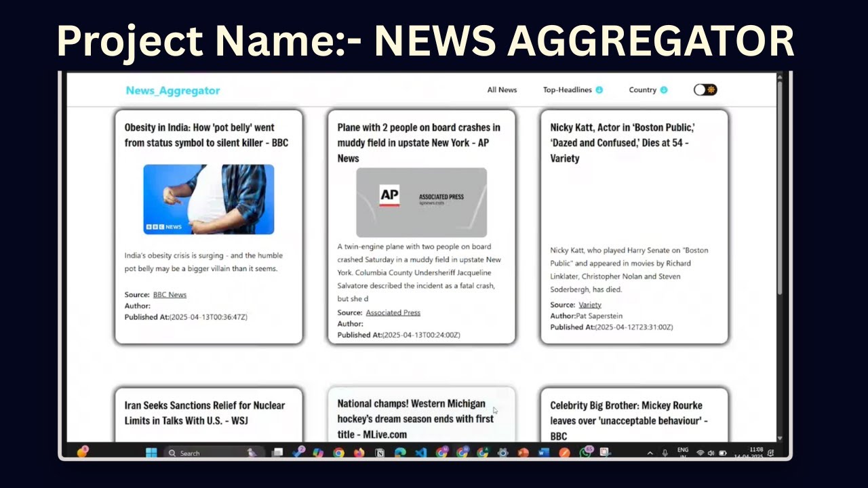Open the BBC News source link
The width and height of the screenshot is (868, 488).
[170, 295]
